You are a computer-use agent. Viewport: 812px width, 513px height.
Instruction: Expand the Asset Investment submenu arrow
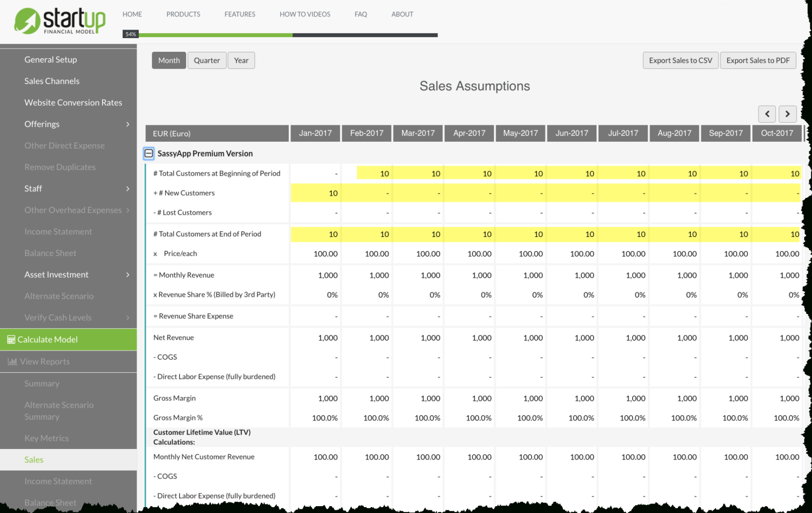tap(127, 274)
